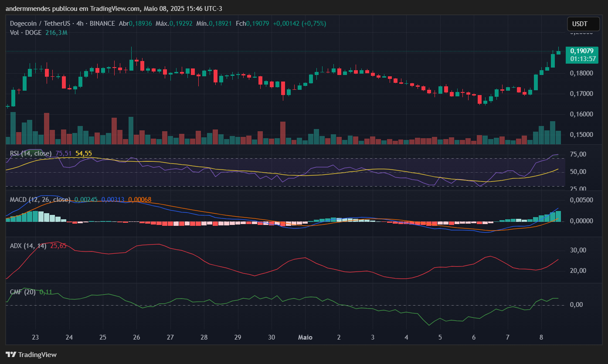608x364 pixels.
Task: Click the 0,00500 value on MACD scale
Action: click(x=582, y=200)
